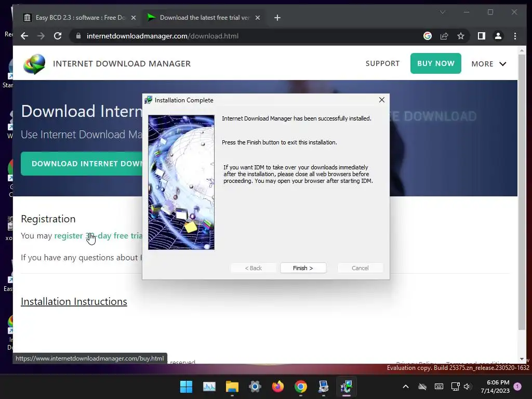The width and height of the screenshot is (532, 399).
Task: Reload the current page
Action: (58, 36)
